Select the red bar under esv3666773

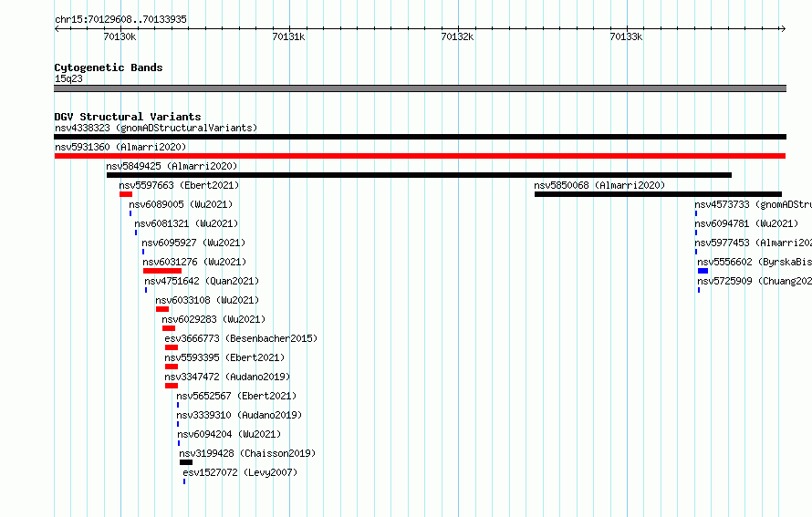tap(172, 347)
